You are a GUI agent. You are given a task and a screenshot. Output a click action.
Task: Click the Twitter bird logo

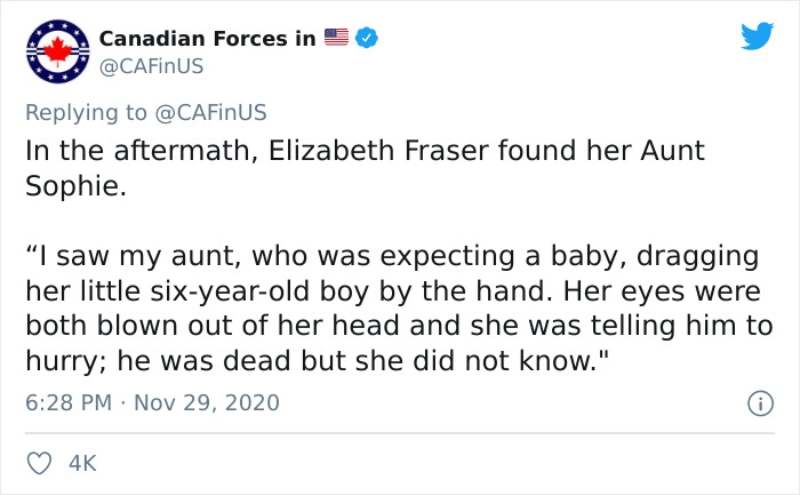pos(757,36)
